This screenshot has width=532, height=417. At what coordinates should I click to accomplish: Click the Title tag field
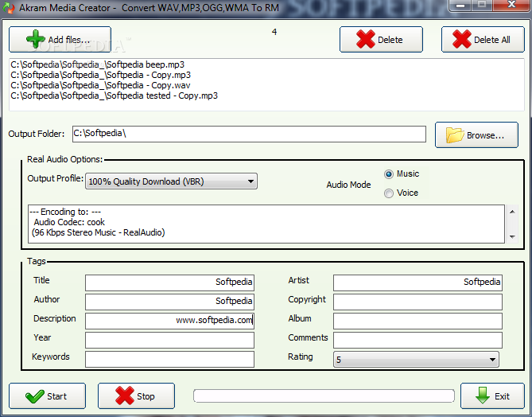[169, 283]
